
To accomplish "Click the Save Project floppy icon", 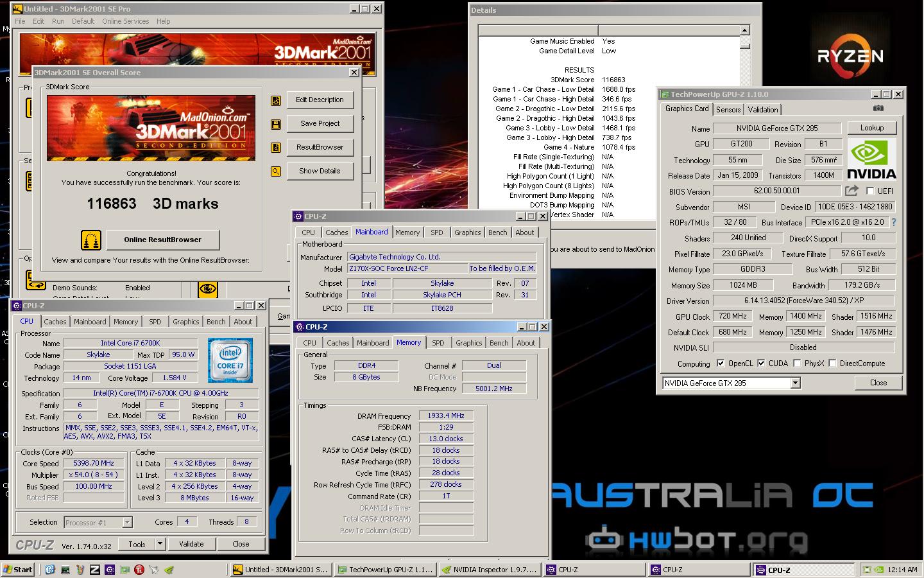I will click(276, 124).
